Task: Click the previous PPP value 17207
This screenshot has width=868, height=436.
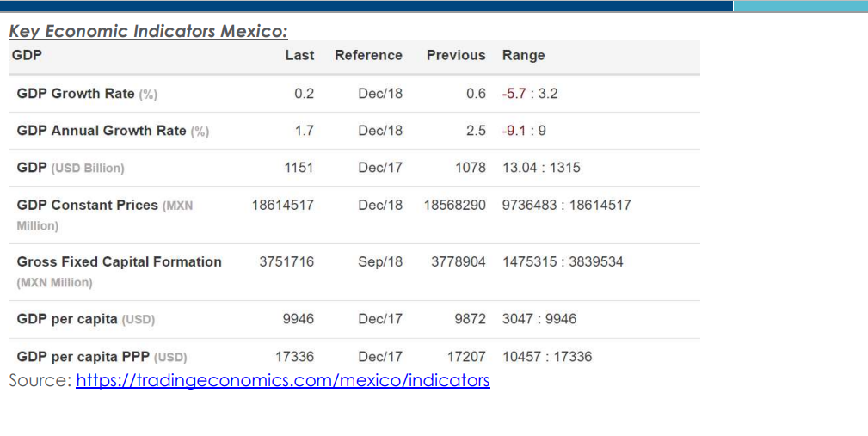Action: click(x=466, y=357)
